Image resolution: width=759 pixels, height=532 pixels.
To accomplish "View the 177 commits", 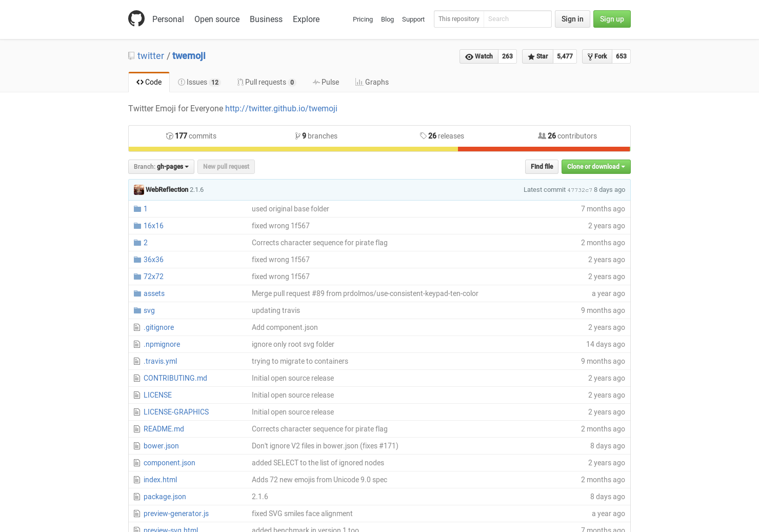I will 191,136.
